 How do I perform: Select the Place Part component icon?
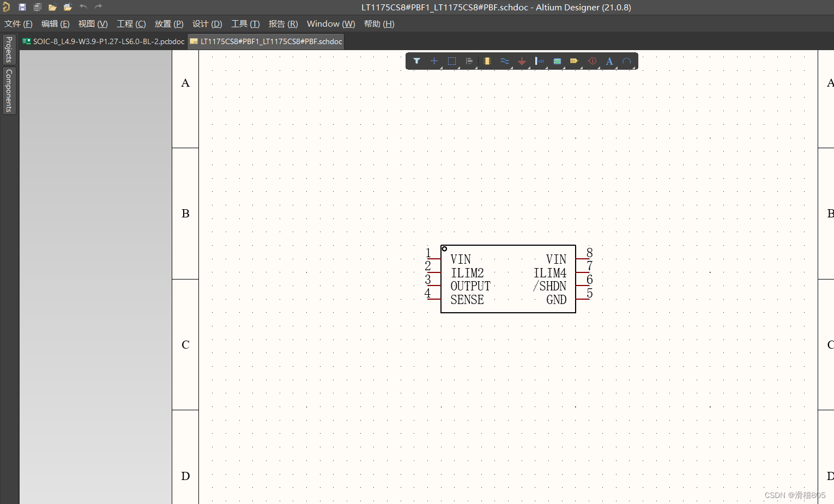tap(487, 61)
